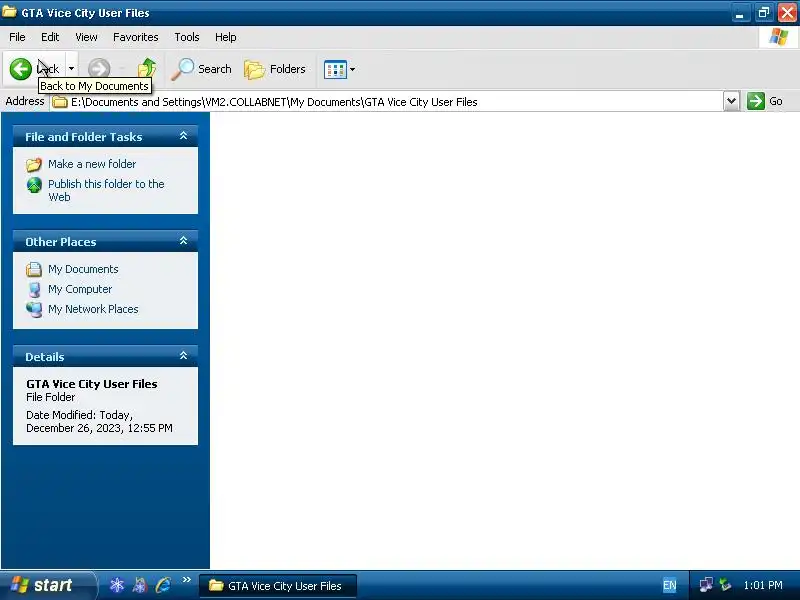
Task: Minimize the GTA Vice City User Files window
Action: [740, 13]
